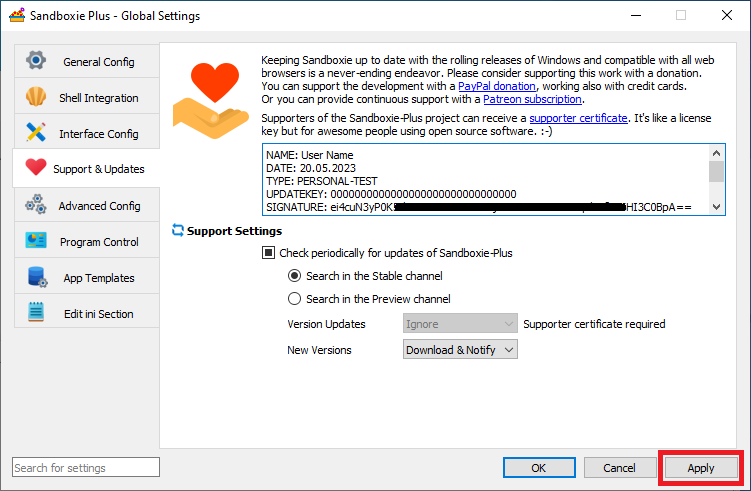Select Search in the Preview channel
The height and width of the screenshot is (491, 751).
click(294, 299)
